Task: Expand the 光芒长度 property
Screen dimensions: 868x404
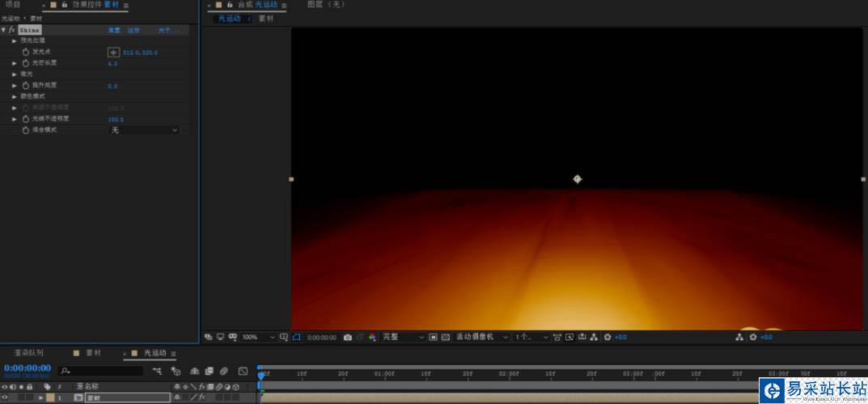Action: [15, 63]
